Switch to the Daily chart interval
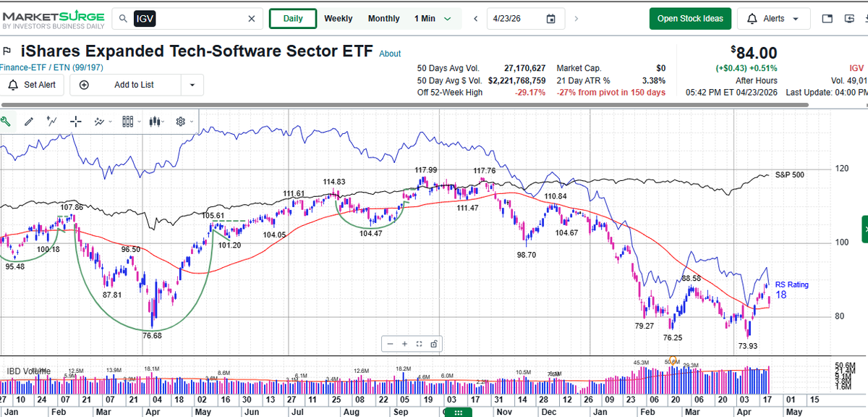 [293, 19]
